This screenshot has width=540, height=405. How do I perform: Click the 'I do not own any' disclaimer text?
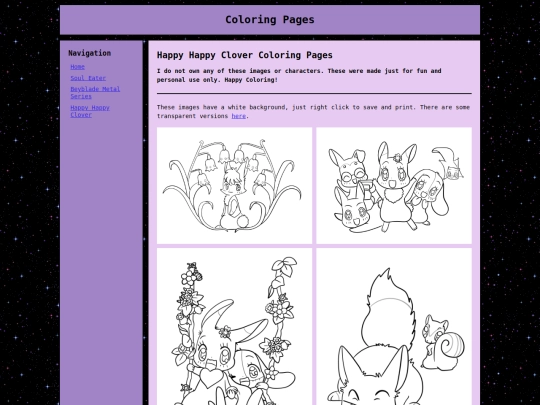pyautogui.click(x=299, y=75)
